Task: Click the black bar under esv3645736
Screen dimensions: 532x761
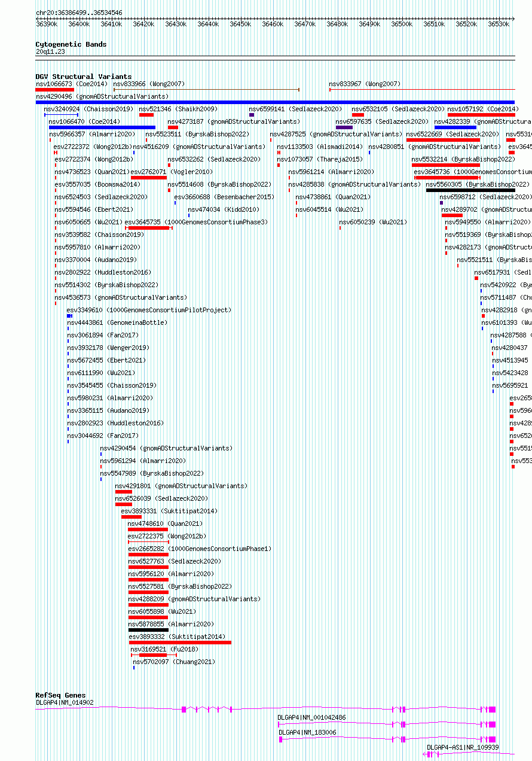Action: 470,190
